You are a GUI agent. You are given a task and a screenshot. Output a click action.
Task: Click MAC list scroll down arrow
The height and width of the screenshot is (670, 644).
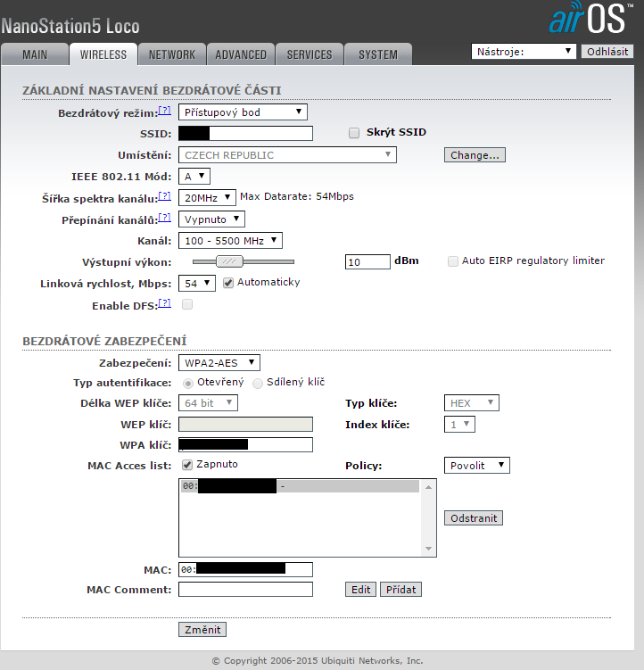coord(429,549)
